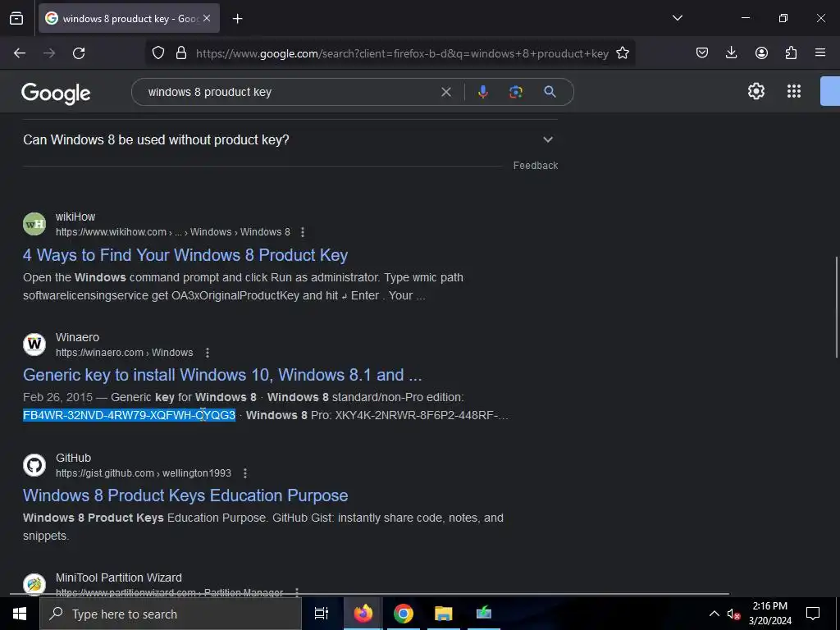840x630 pixels.
Task: Open Winaero result favicon
Action: coord(34,344)
